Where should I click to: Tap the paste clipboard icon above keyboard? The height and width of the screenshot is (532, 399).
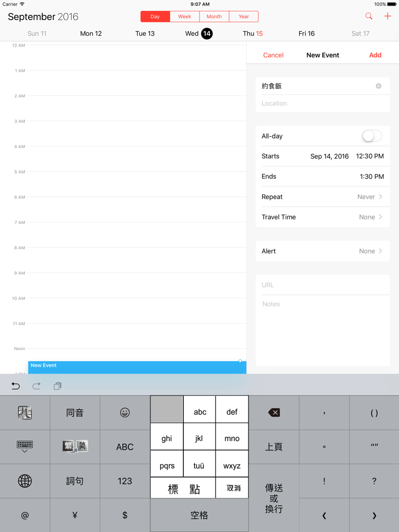tap(57, 386)
